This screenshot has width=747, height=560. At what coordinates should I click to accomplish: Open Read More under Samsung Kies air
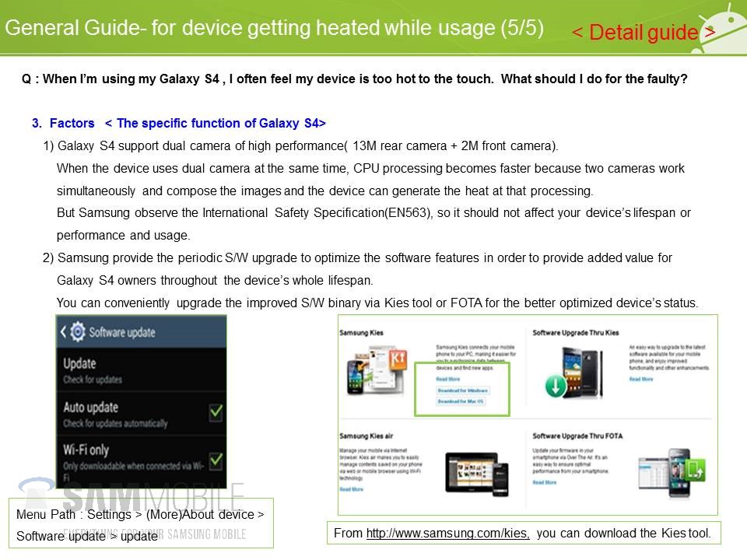[x=352, y=489]
